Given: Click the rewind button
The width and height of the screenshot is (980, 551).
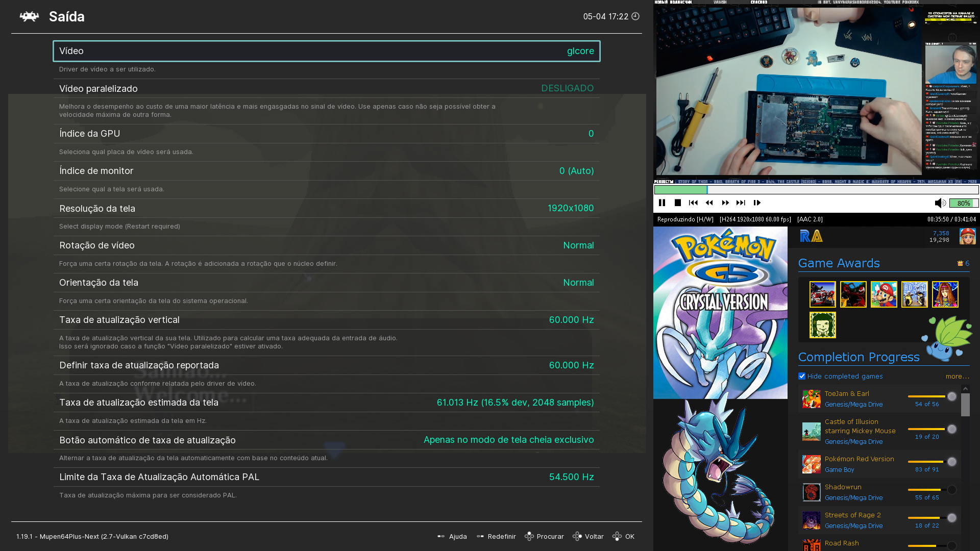Looking at the screenshot, I should tap(709, 203).
